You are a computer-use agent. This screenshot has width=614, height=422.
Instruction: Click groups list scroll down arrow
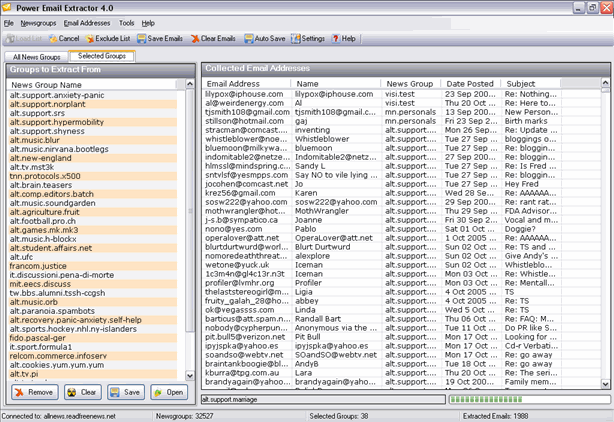tap(190, 376)
